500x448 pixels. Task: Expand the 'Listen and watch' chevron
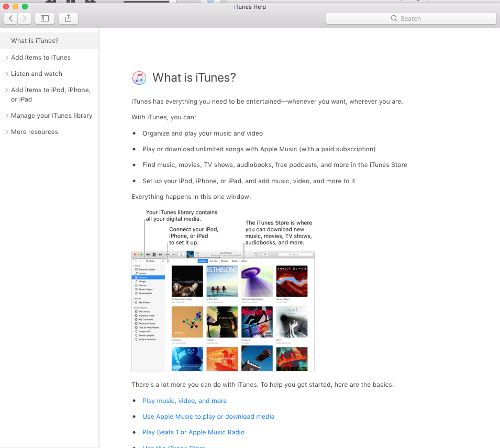[x=7, y=74]
